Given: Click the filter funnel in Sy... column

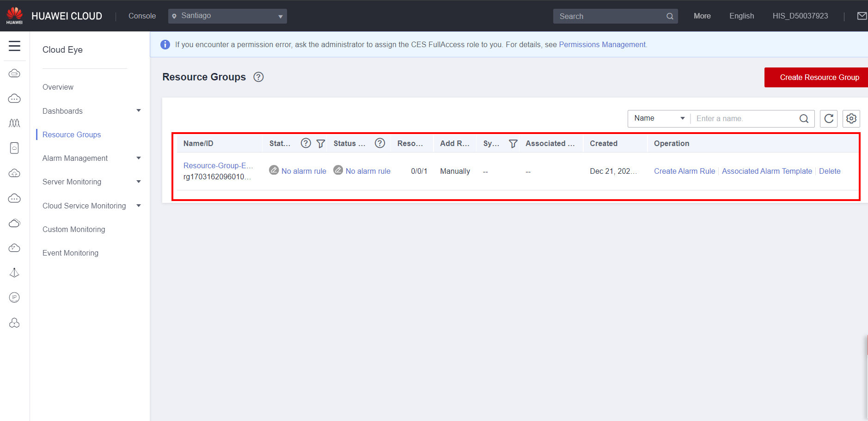Looking at the screenshot, I should click(x=513, y=144).
